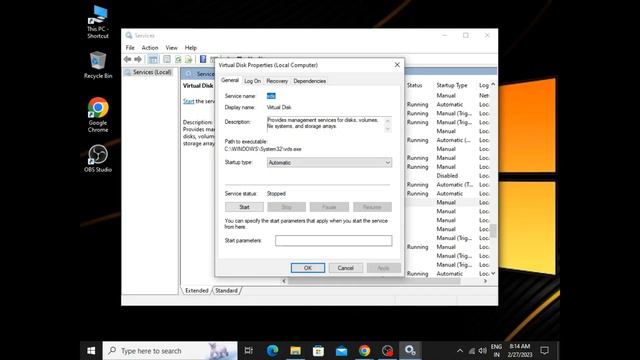
Task: Click the 'Start the service' link
Action: 189,101
